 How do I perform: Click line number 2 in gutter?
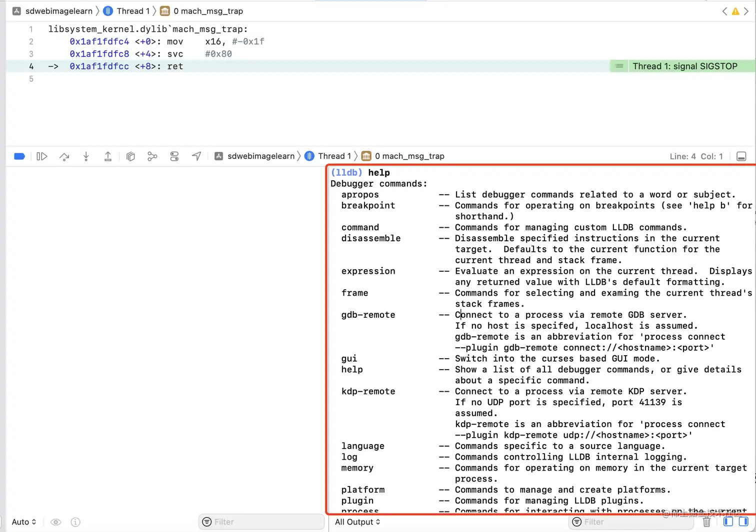31,41
